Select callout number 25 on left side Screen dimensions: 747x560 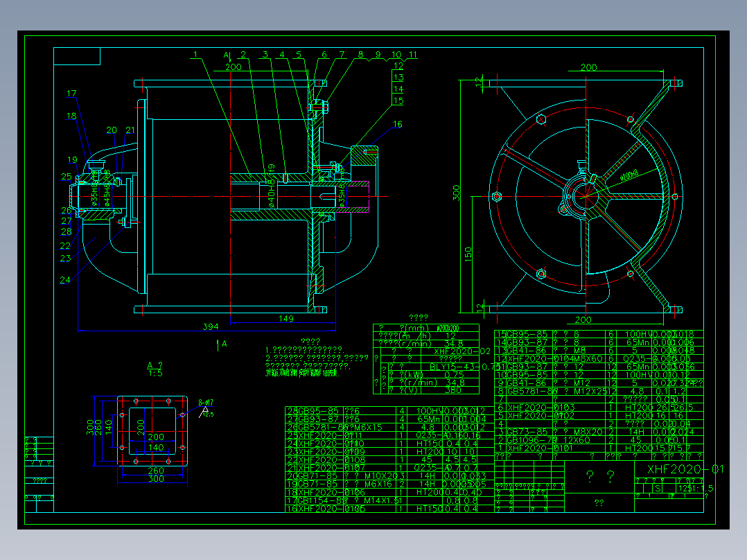tap(67, 177)
